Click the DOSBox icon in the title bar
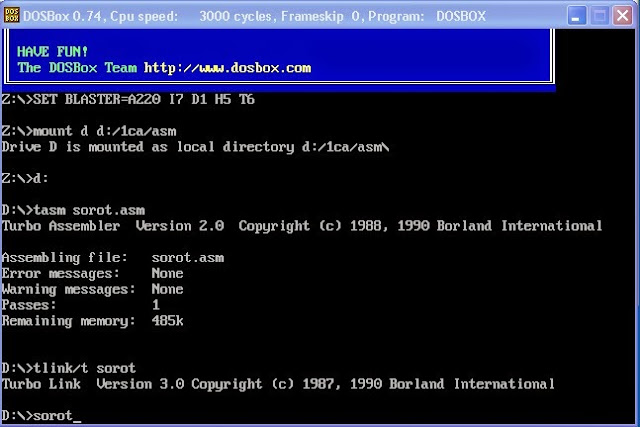 click(11, 16)
